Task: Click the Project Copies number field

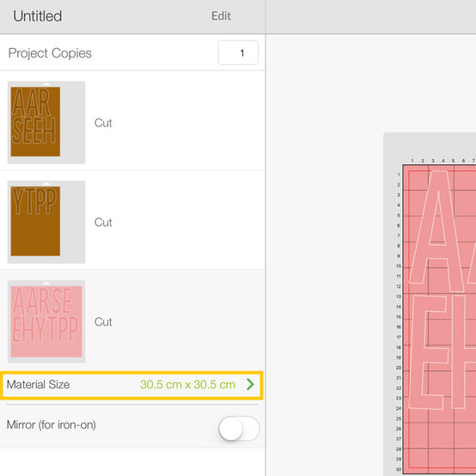Action: 238,52
